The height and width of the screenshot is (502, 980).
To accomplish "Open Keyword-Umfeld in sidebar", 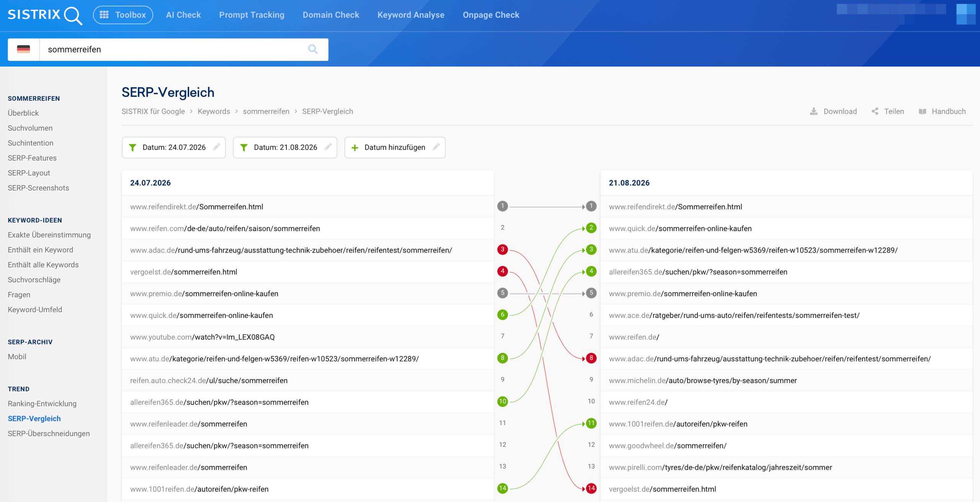I will (35, 310).
